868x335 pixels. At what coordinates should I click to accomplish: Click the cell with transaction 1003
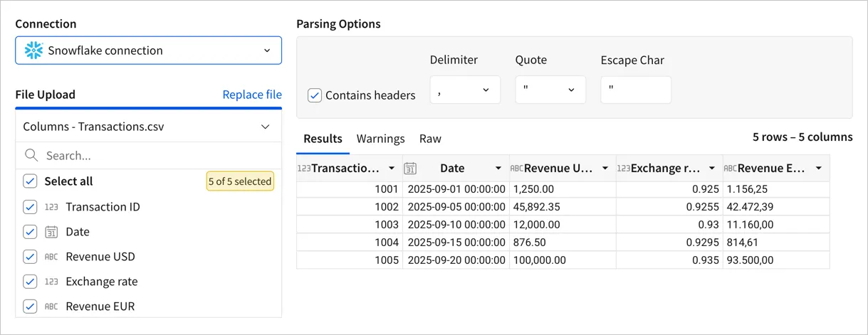[x=350, y=225]
